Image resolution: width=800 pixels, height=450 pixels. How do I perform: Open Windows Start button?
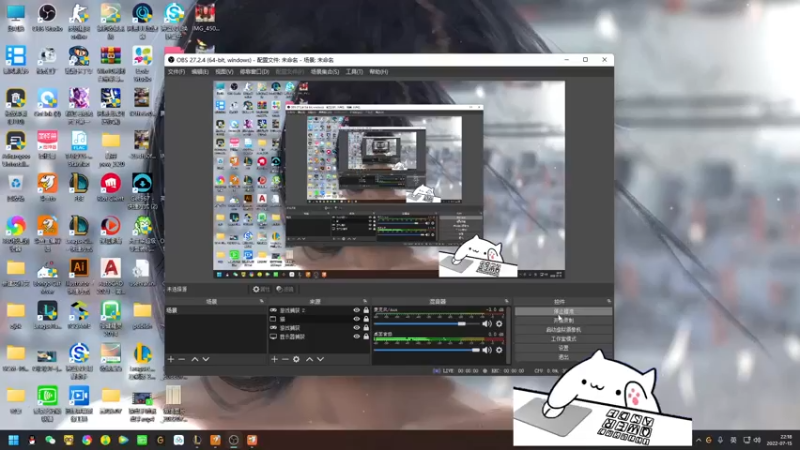click(14, 440)
